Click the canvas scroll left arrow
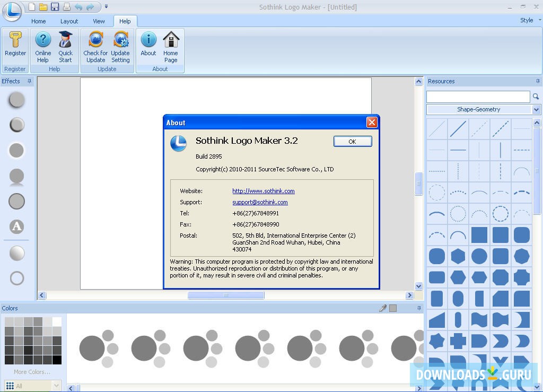The width and height of the screenshot is (543, 392). (x=42, y=295)
